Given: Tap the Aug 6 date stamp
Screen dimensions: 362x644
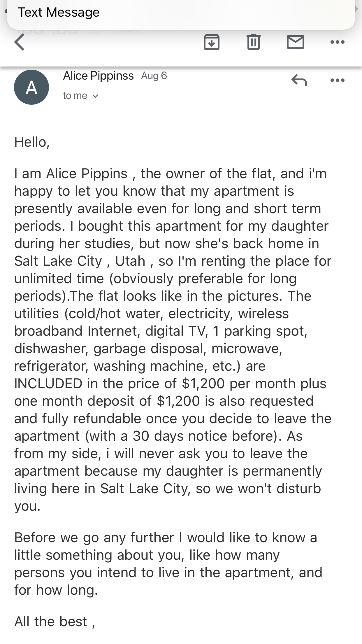Looking at the screenshot, I should pos(154,76).
